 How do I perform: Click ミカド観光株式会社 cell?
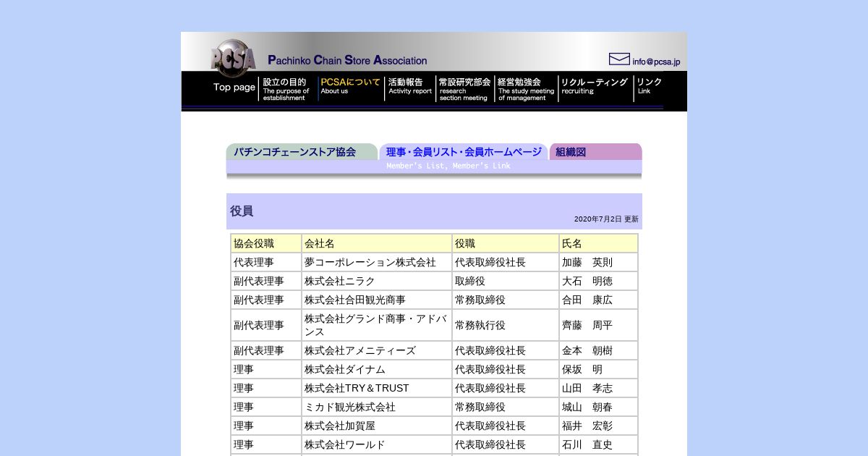coord(377,407)
